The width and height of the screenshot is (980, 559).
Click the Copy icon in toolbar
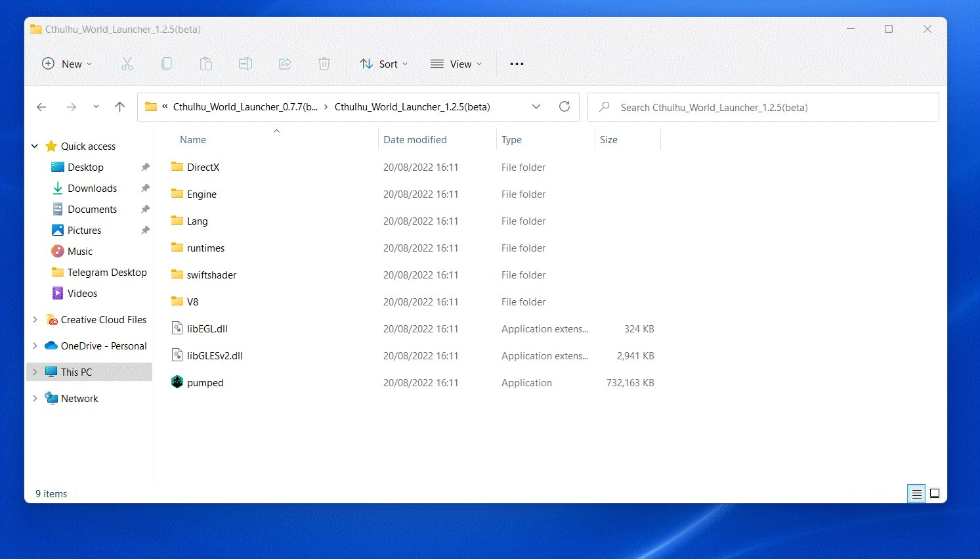167,64
